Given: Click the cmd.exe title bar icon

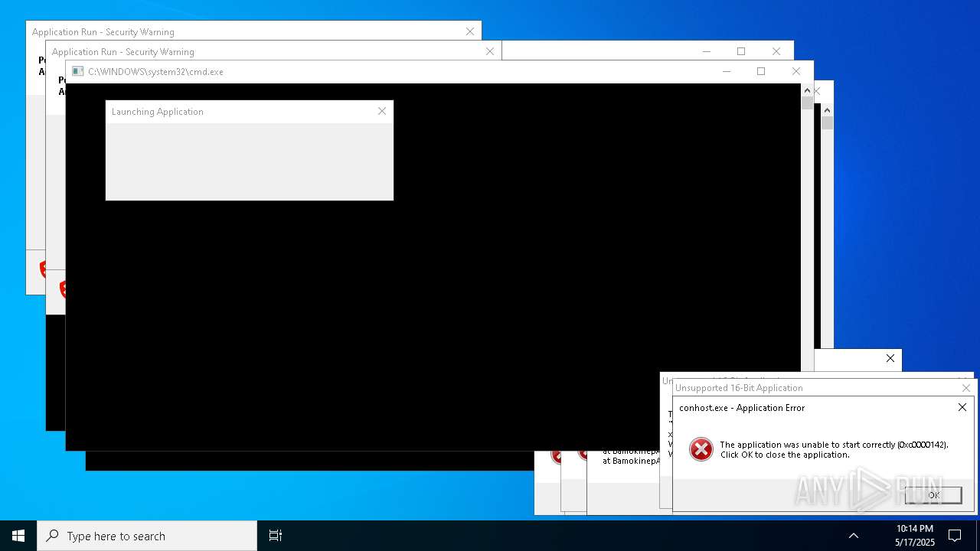Looking at the screenshot, I should [x=77, y=71].
